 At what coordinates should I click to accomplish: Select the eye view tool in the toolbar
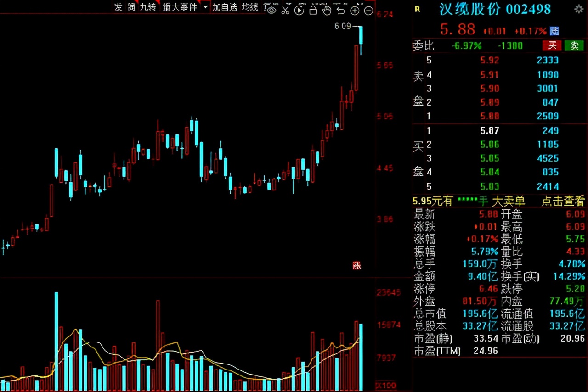coord(271,10)
